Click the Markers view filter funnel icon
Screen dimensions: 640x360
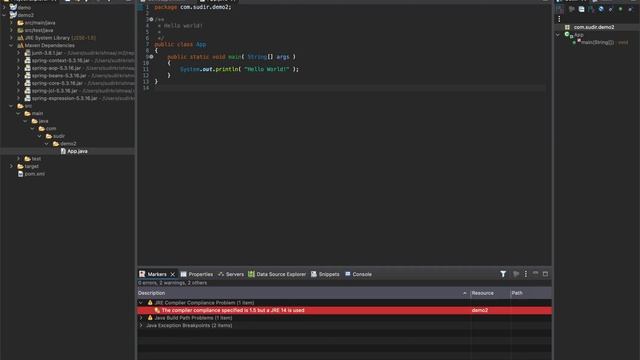[503, 274]
